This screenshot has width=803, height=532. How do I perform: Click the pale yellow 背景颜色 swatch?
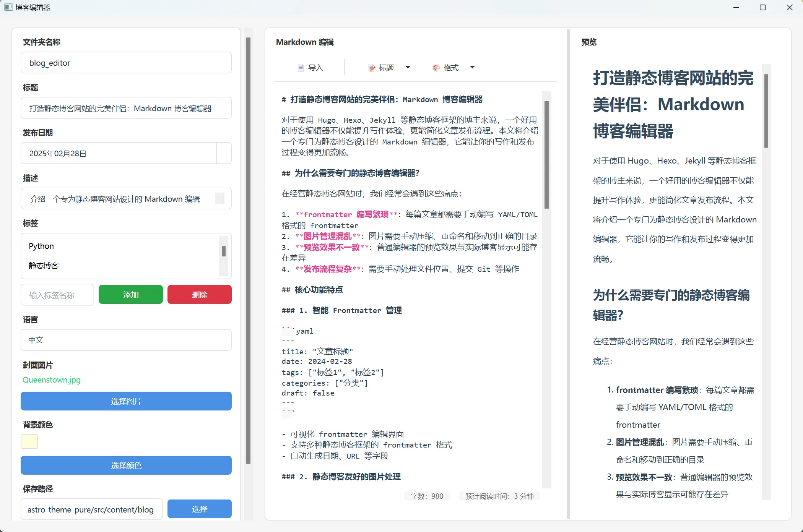[29, 441]
